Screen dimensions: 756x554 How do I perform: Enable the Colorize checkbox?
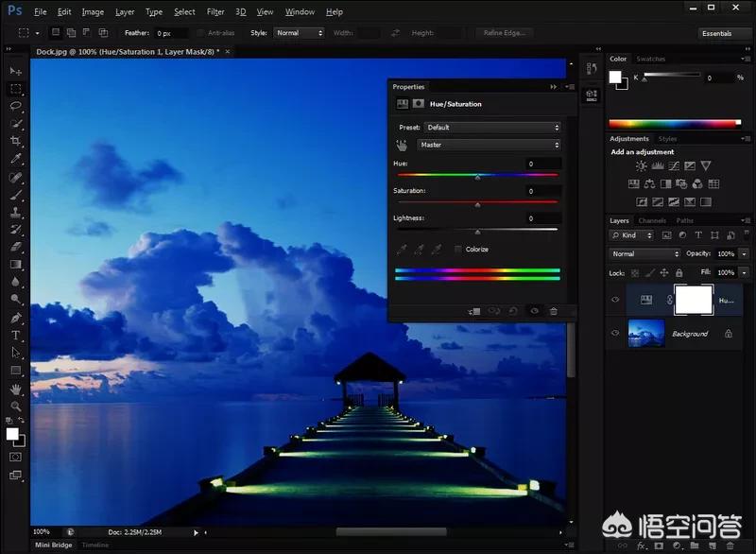(x=459, y=250)
